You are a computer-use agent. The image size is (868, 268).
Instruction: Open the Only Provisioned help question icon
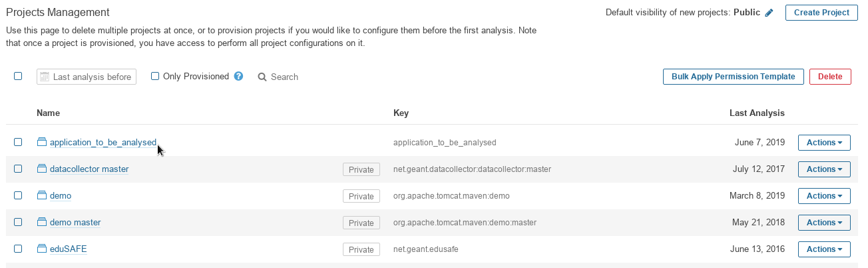coord(238,77)
